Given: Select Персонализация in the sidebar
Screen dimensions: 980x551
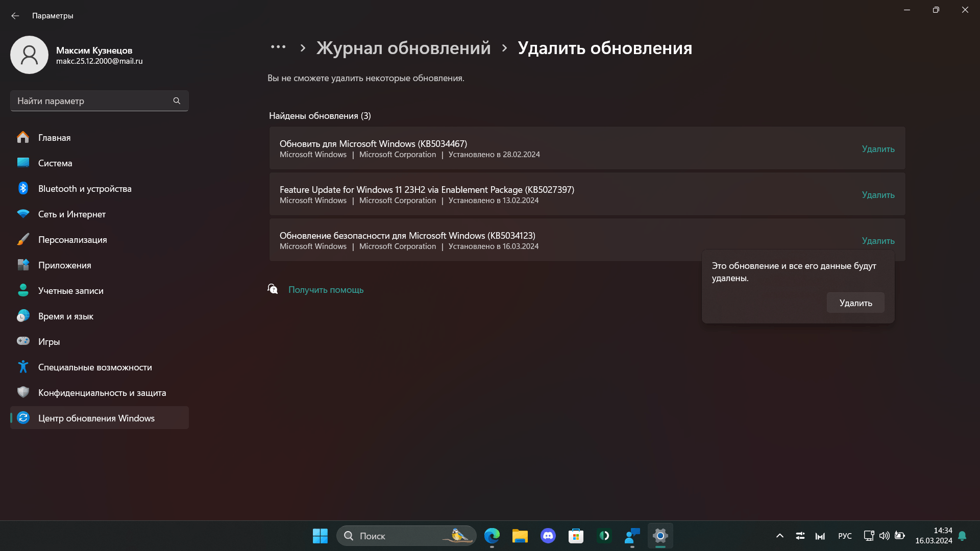Looking at the screenshot, I should 100,239.
